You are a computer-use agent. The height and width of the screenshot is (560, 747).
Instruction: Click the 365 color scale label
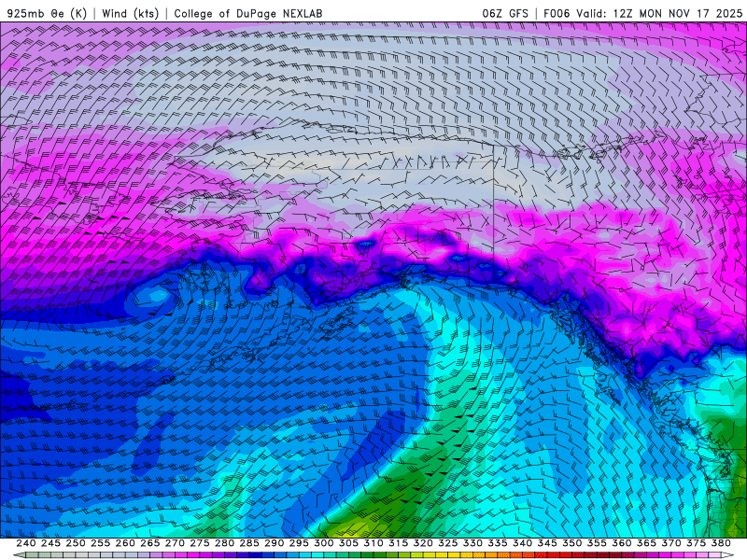pyautogui.click(x=646, y=543)
